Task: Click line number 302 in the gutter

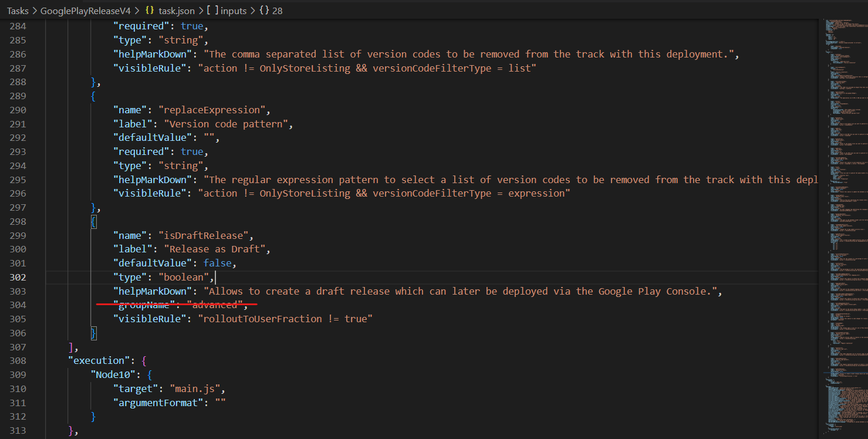Action: pos(18,277)
